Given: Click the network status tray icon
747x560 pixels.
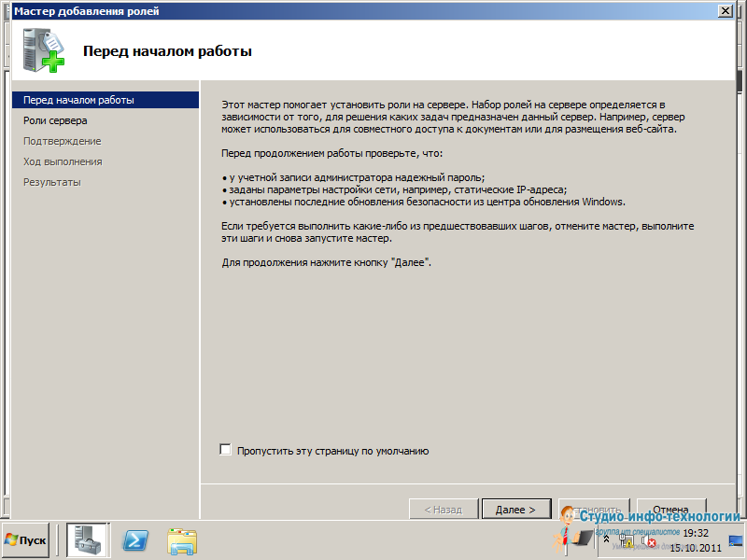Looking at the screenshot, I should pos(626,540).
